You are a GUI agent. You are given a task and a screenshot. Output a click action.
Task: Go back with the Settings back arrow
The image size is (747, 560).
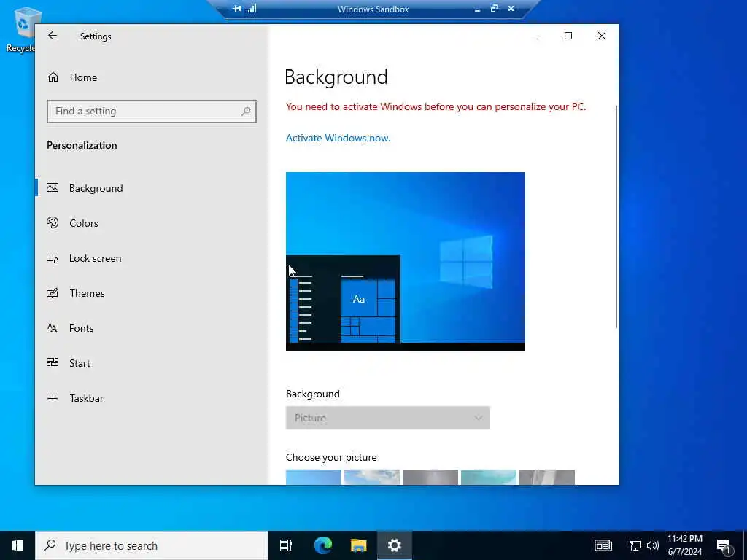53,36
